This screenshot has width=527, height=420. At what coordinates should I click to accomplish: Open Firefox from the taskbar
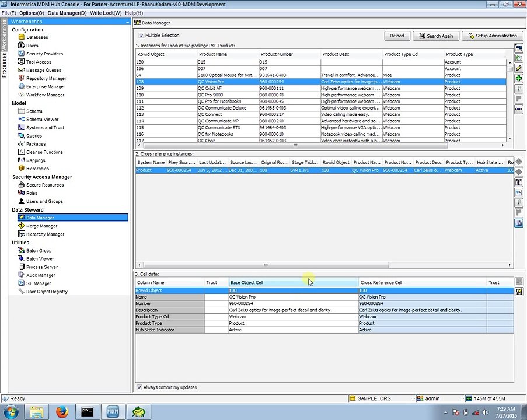pos(62,412)
